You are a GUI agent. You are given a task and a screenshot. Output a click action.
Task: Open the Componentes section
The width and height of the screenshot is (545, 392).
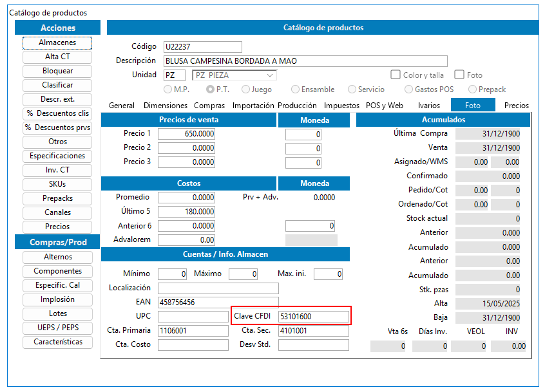pos(57,271)
